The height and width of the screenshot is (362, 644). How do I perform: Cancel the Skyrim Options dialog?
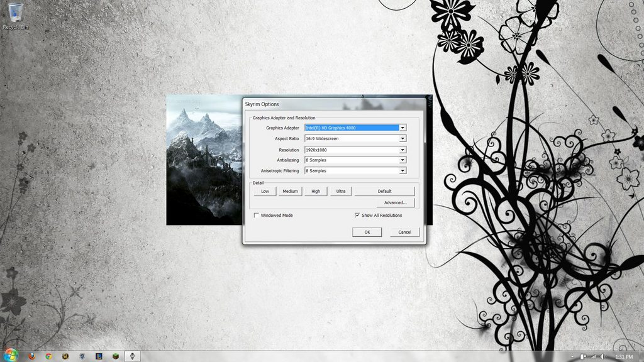point(404,233)
